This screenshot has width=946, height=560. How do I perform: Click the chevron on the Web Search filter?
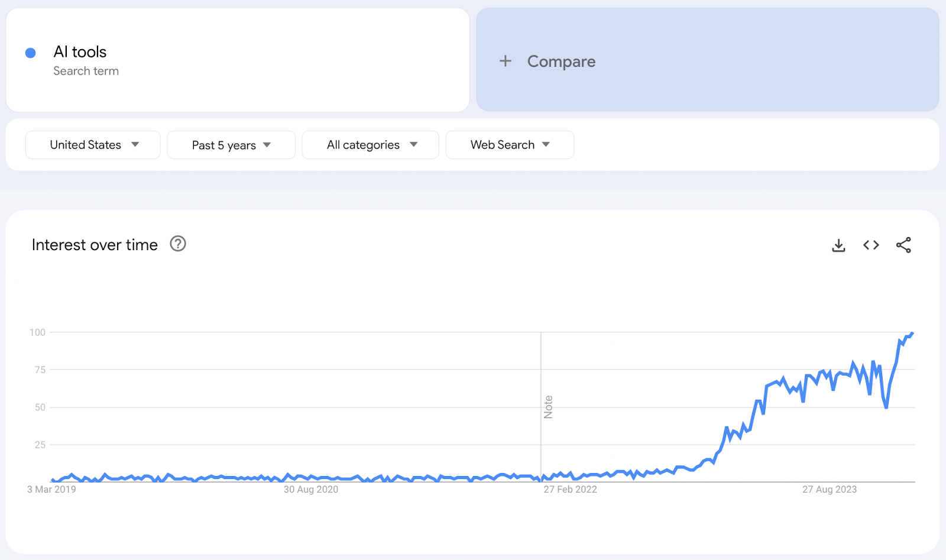point(546,144)
